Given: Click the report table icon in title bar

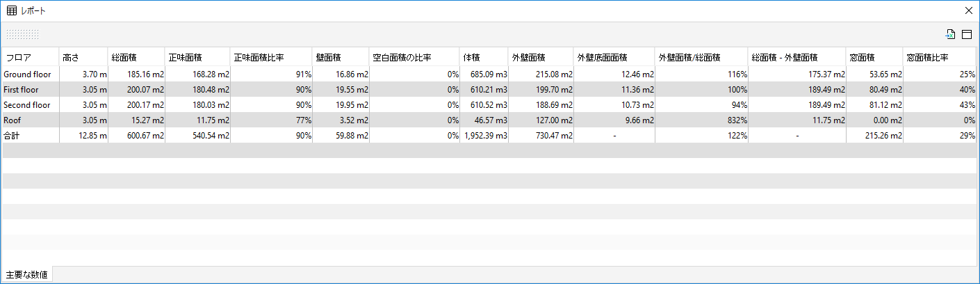Looking at the screenshot, I should pyautogui.click(x=12, y=10).
